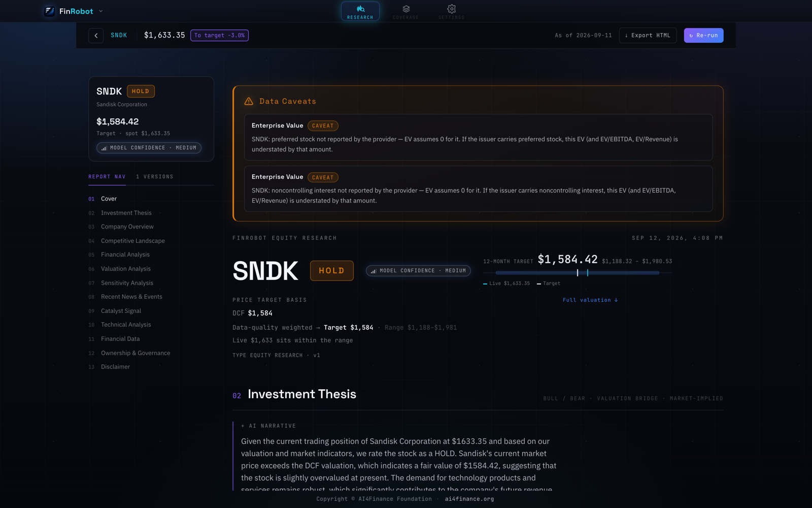The image size is (812, 508).
Task: Go to Disclaimer section
Action: point(115,367)
